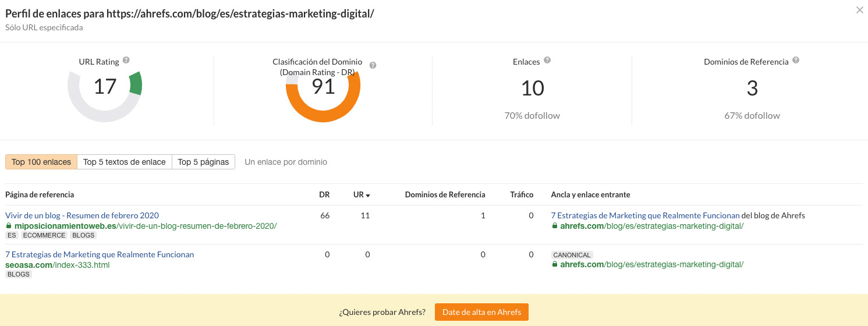Switch to Top 5 textos de enlace tab
The image size is (868, 326).
point(125,162)
